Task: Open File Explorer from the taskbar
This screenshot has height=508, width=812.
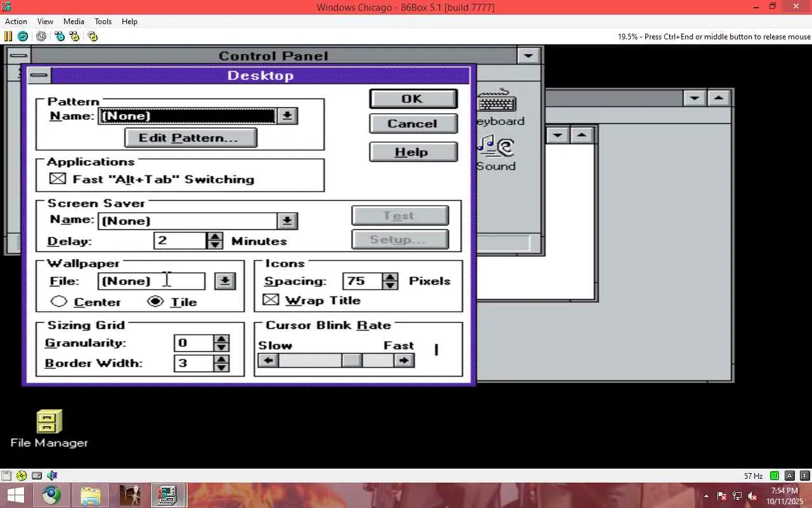Action: [x=91, y=495]
